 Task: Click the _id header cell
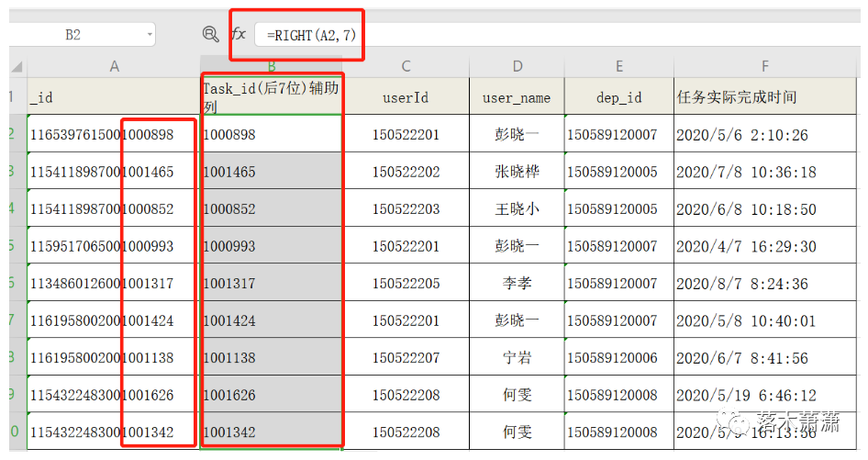pos(114,96)
